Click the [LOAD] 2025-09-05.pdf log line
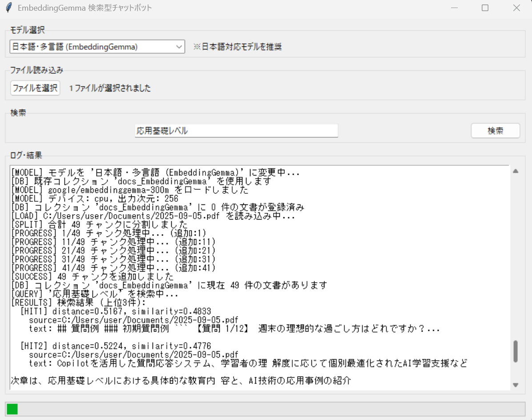The height and width of the screenshot is (420, 532). pyautogui.click(x=153, y=216)
